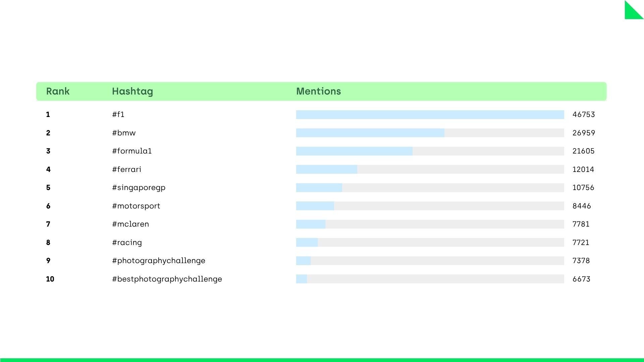Click the #f1 mentions bar
The width and height of the screenshot is (644, 362).
[430, 115]
